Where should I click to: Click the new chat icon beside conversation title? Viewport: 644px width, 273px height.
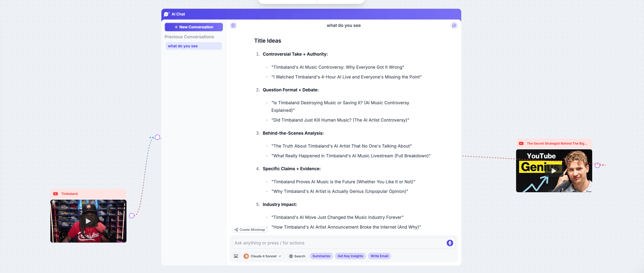pyautogui.click(x=454, y=26)
